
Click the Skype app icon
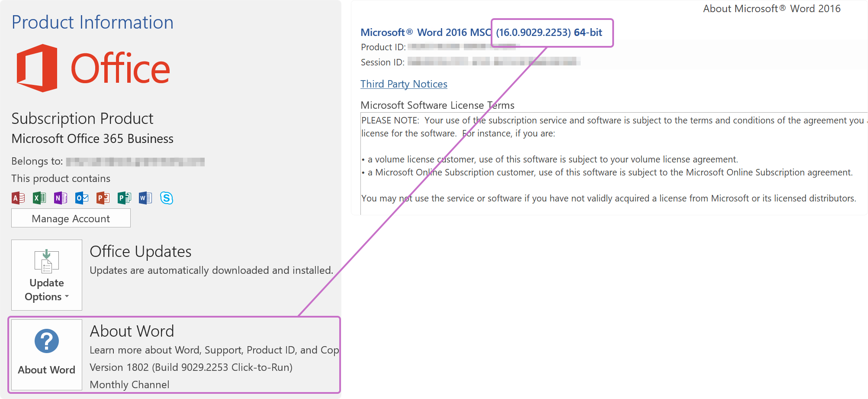coord(167,198)
